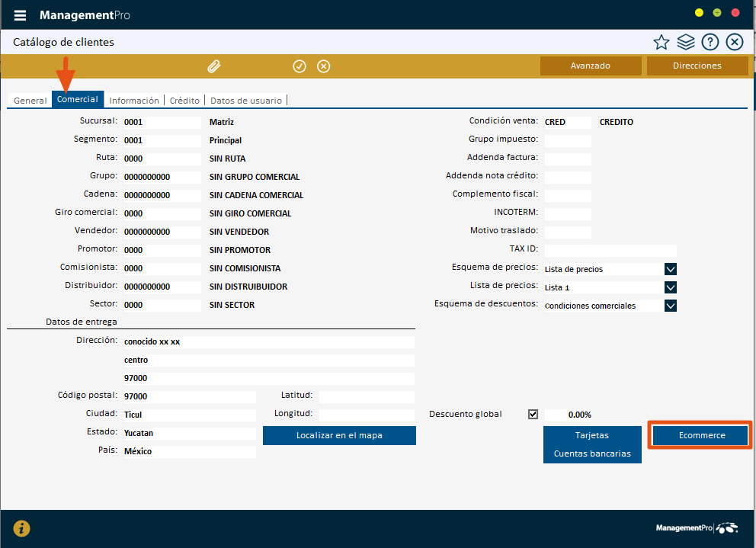
Task: Click the 'Matriz' sucursal description
Action: pyautogui.click(x=222, y=122)
